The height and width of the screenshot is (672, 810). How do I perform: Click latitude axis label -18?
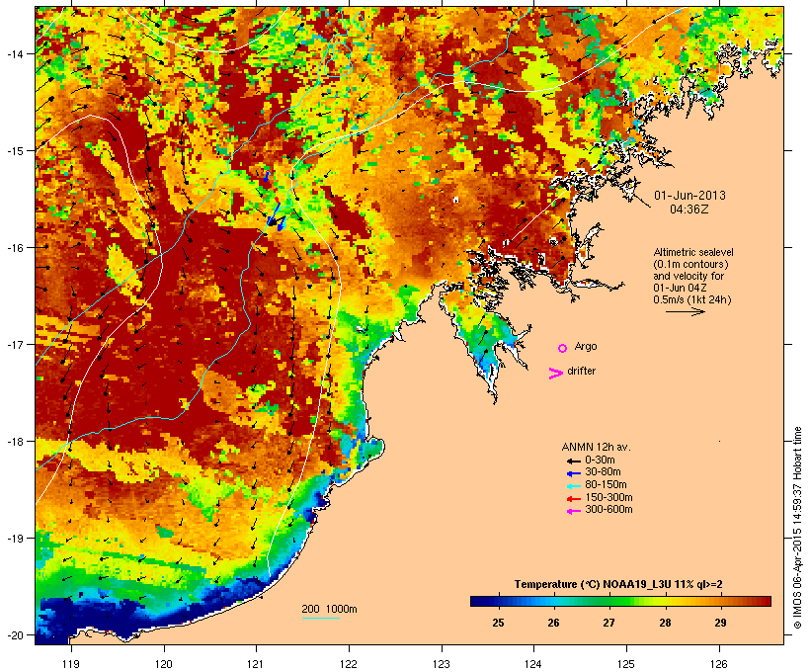[15, 441]
